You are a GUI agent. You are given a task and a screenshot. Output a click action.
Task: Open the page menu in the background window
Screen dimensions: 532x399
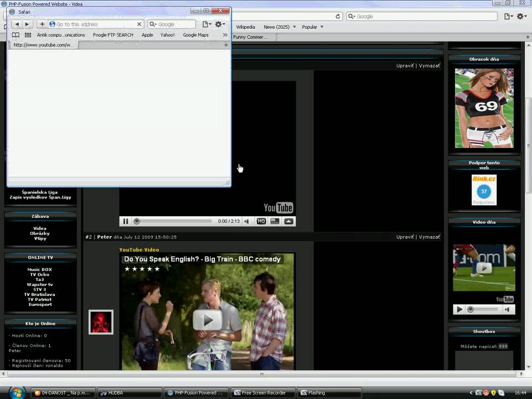click(508, 16)
